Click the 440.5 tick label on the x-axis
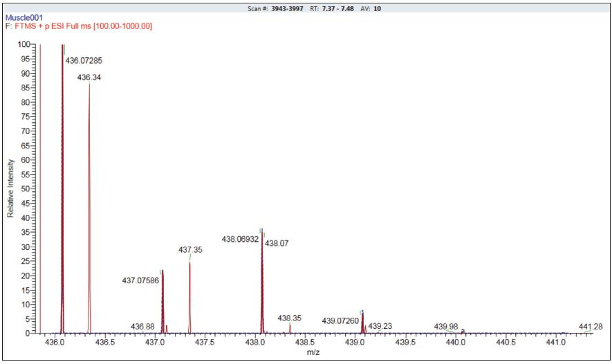 (505, 342)
